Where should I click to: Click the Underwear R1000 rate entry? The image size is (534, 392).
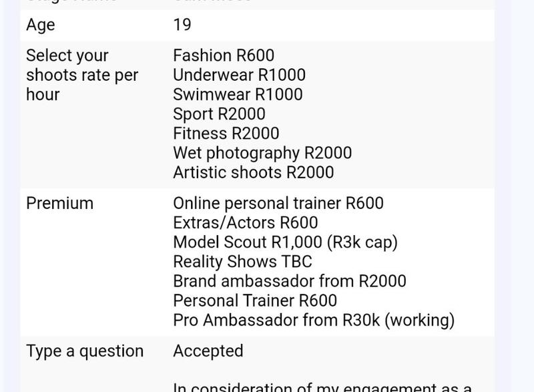coord(240,75)
